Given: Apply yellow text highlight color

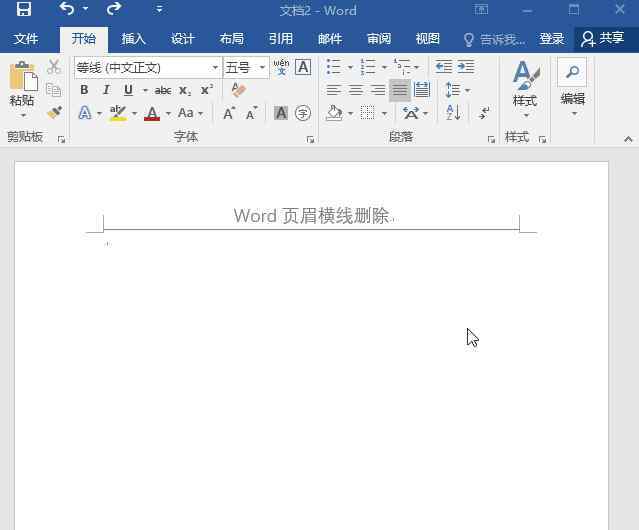Looking at the screenshot, I should [x=118, y=113].
